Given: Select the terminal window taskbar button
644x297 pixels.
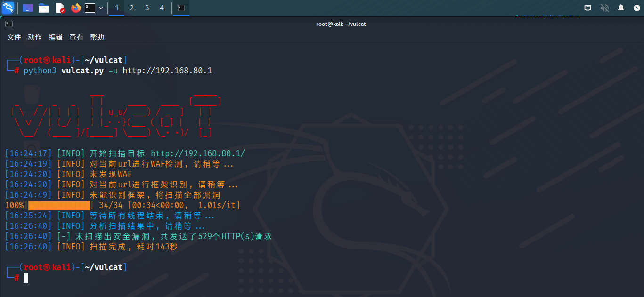Looking at the screenshot, I should (x=181, y=8).
